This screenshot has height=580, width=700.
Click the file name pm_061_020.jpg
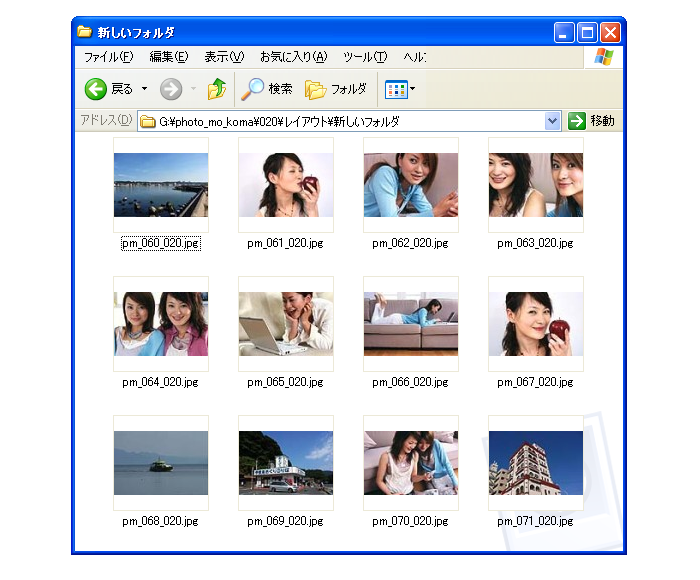tap(286, 243)
